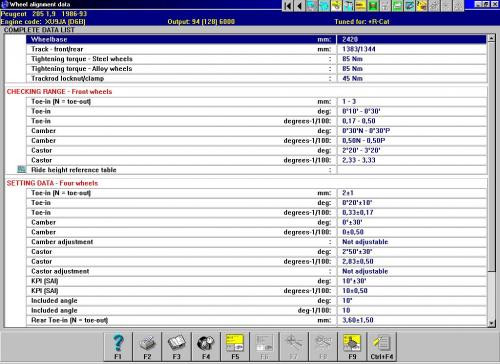Image resolution: width=500 pixels, height=364 pixels.
Task: Click 'Tightening torque - Alloy wheels' row
Action: click(256, 69)
